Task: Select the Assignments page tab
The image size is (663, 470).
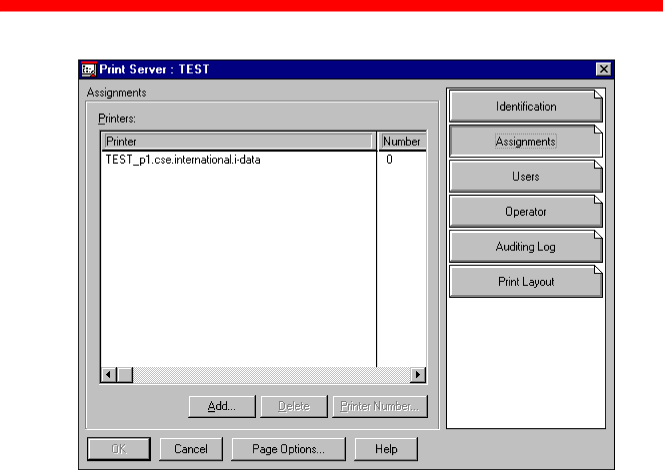Action: [526, 141]
